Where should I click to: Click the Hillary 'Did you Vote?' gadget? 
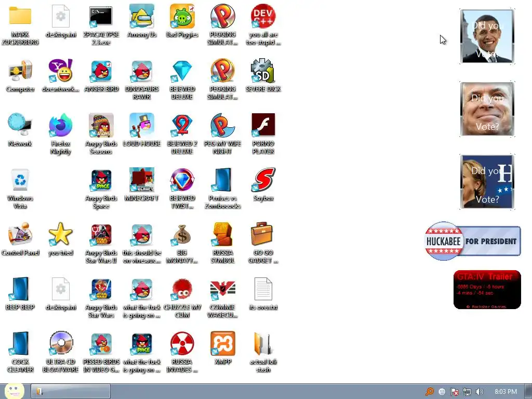[x=487, y=181]
